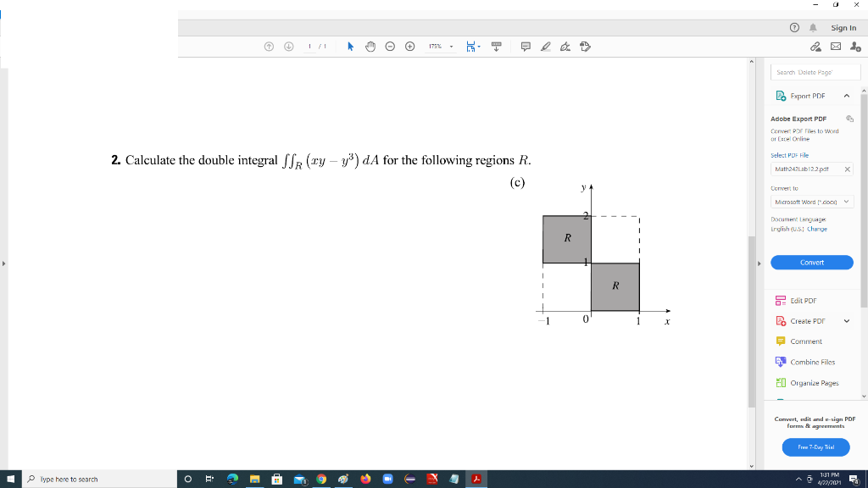Select the Hand tool in the toolbar
The image size is (868, 488).
tap(370, 47)
